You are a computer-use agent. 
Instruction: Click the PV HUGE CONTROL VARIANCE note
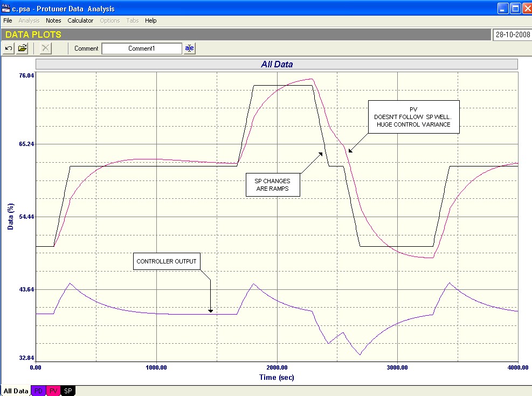coord(413,117)
